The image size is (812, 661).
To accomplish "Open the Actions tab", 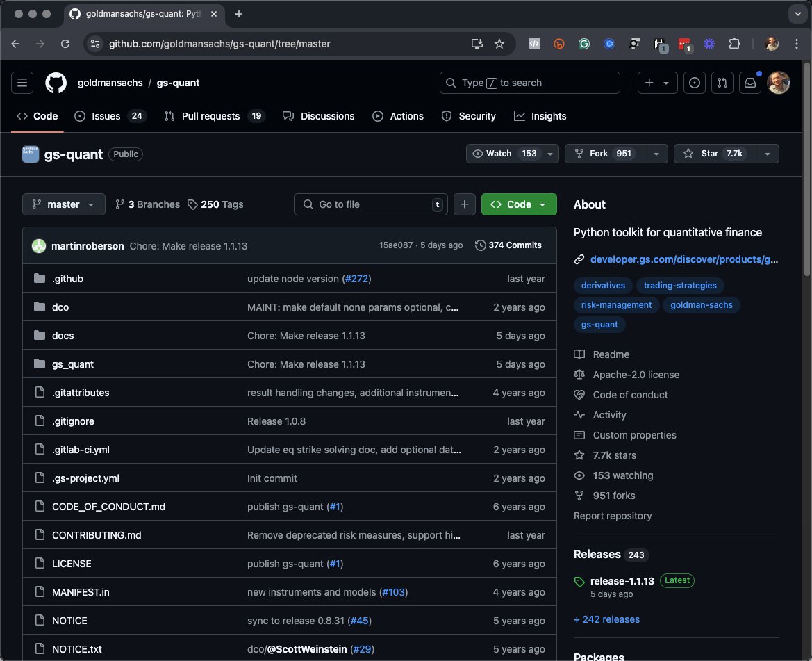I will pyautogui.click(x=398, y=117).
